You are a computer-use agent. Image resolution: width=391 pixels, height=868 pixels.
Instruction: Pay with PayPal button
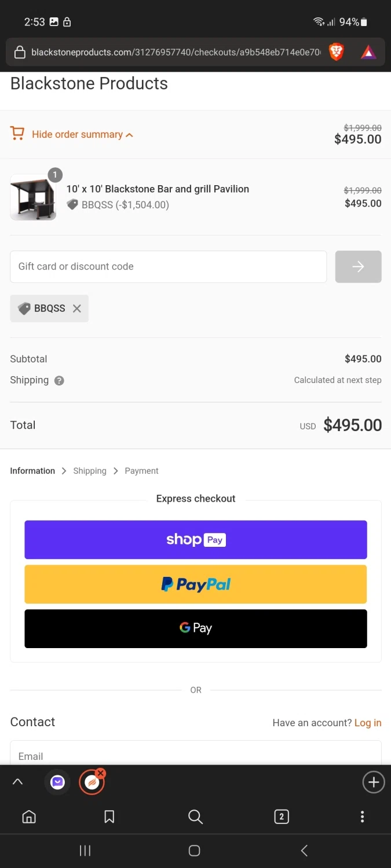click(x=196, y=584)
